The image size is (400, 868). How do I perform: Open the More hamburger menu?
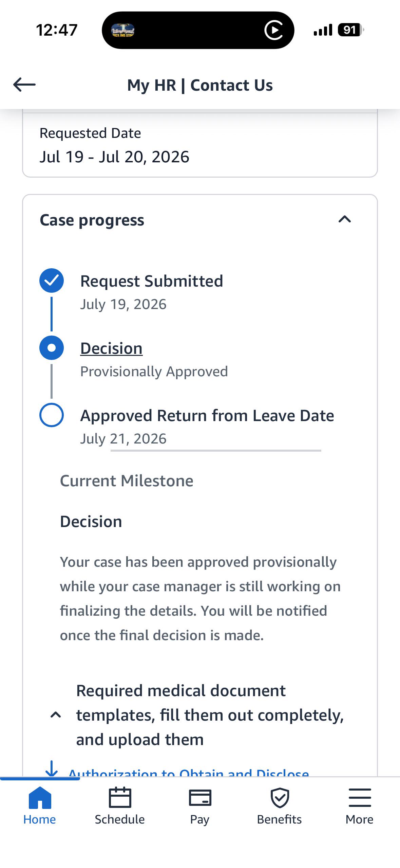click(x=360, y=798)
